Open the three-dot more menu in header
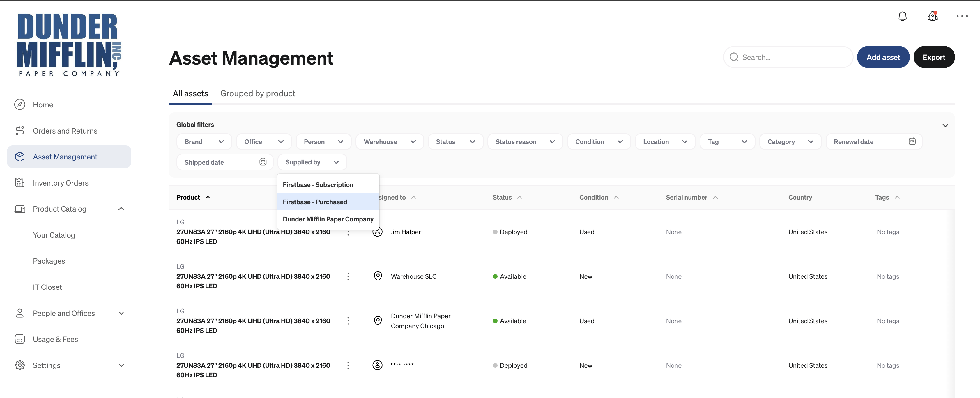This screenshot has height=398, width=980. tap(962, 16)
